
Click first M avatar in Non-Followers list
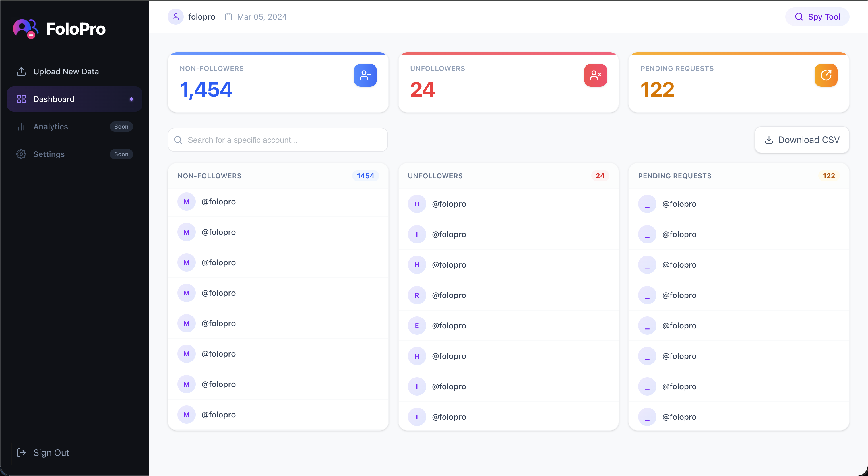(x=187, y=202)
